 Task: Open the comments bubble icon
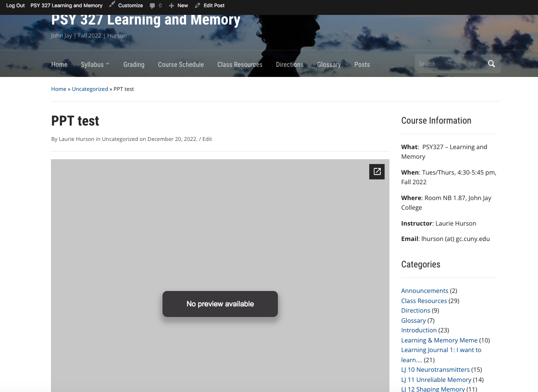click(x=152, y=6)
